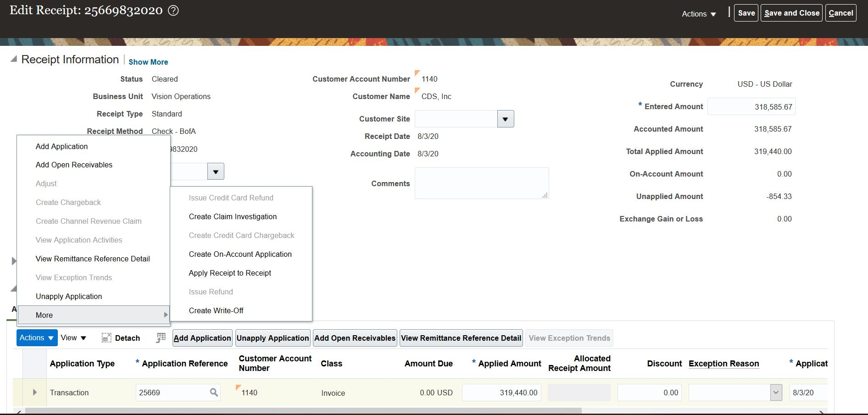Click the Application Type column header
868x415 pixels.
82,364
